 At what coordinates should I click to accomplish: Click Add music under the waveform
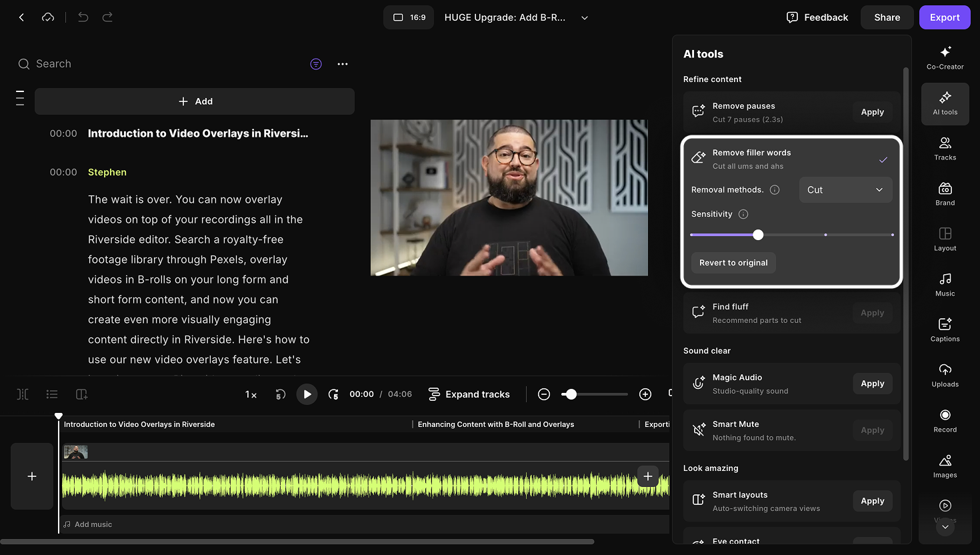[87, 524]
